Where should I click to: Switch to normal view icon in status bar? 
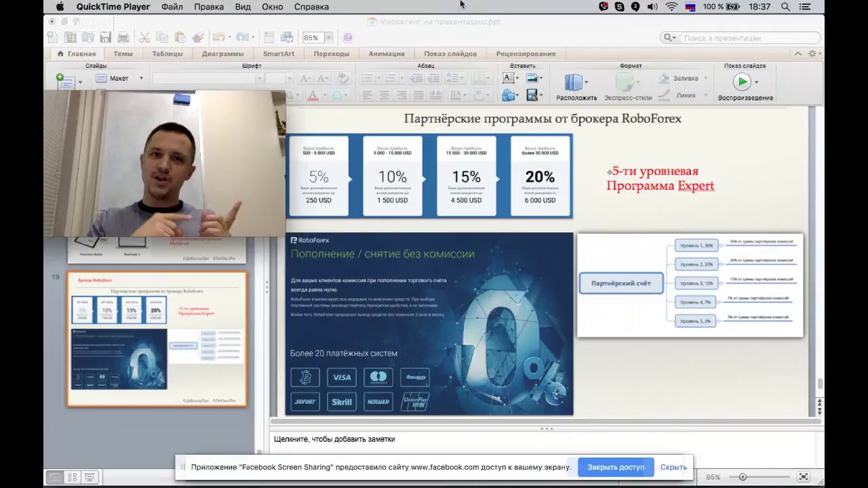[56, 477]
